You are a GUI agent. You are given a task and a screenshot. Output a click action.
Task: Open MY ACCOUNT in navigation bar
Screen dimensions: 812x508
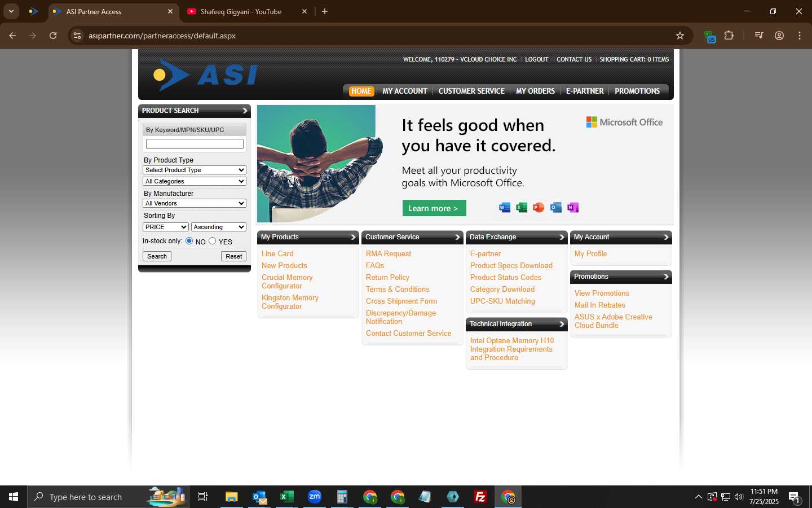coord(405,91)
